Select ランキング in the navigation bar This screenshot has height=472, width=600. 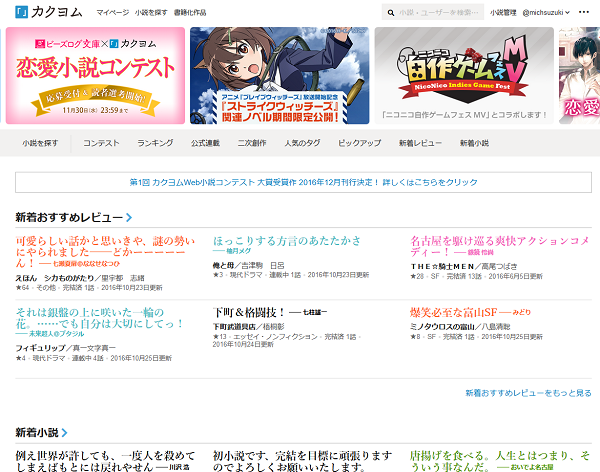click(155, 143)
